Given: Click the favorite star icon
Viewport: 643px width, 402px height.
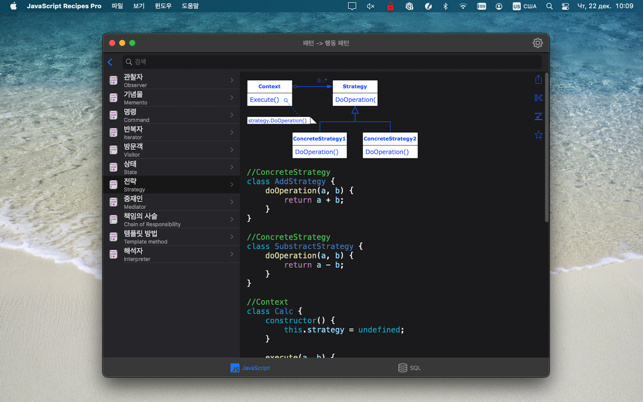Looking at the screenshot, I should tap(538, 134).
